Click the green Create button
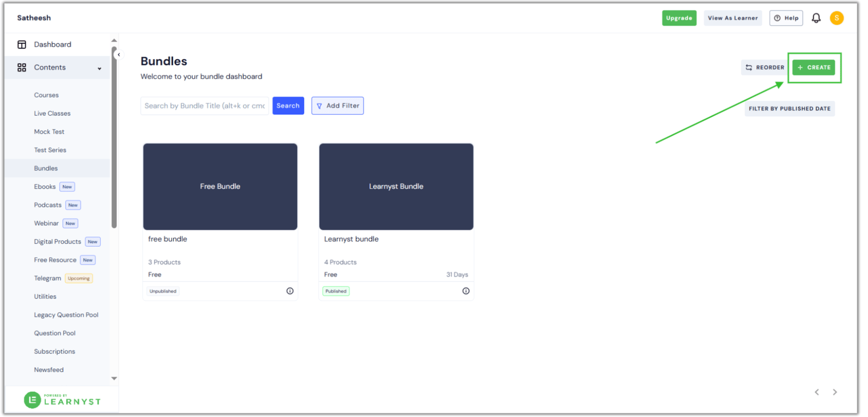Screen dimensions: 868x417 (x=813, y=68)
